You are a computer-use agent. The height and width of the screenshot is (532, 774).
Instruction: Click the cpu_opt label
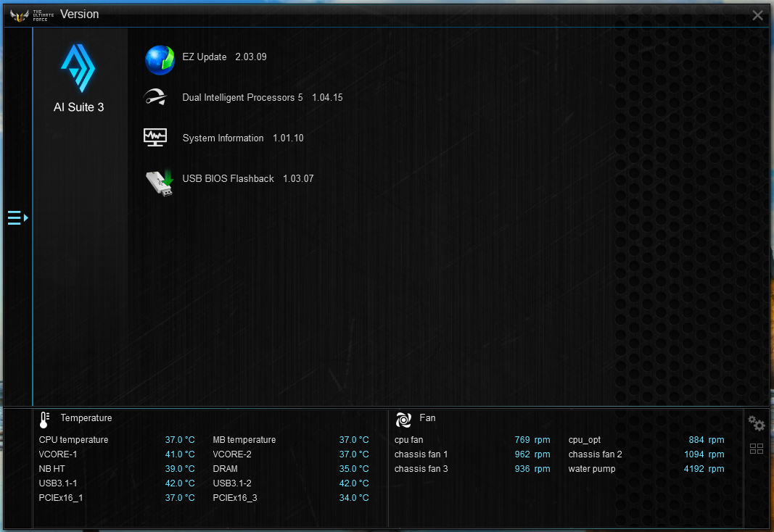pyautogui.click(x=585, y=440)
